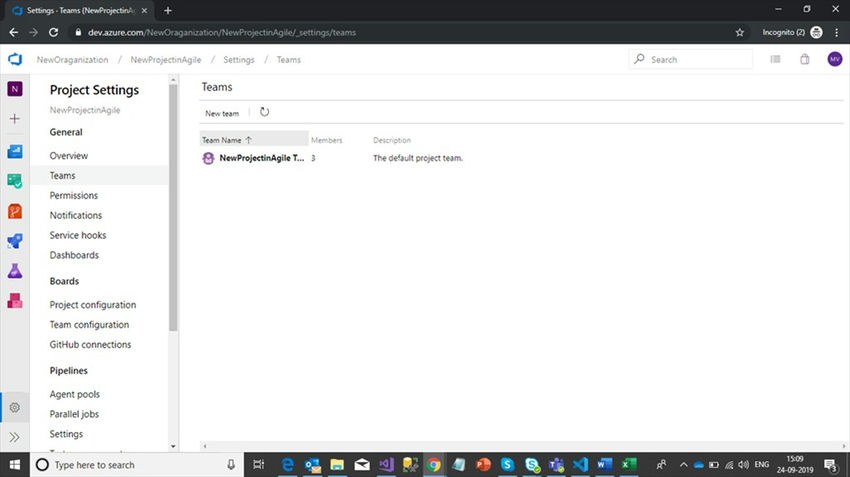850x477 pixels.
Task: Bookmark page with star icon
Action: coord(740,33)
